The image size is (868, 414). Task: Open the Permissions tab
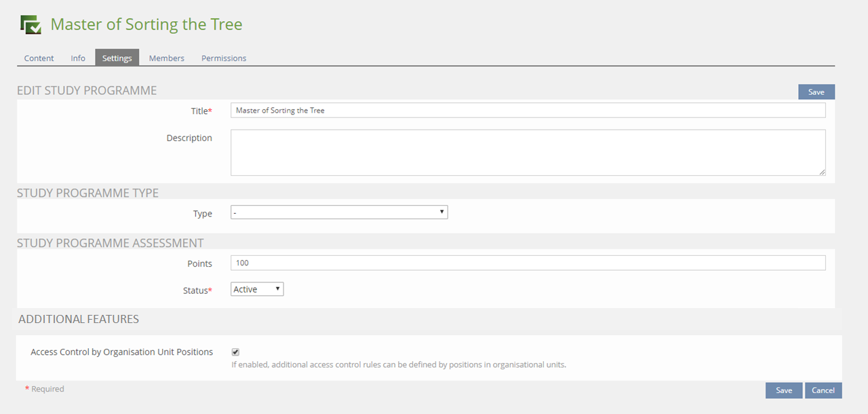(224, 58)
